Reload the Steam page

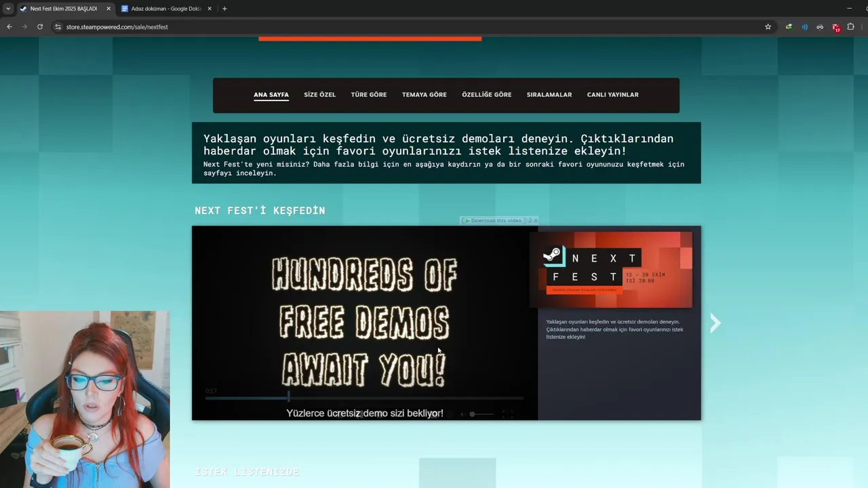click(40, 26)
